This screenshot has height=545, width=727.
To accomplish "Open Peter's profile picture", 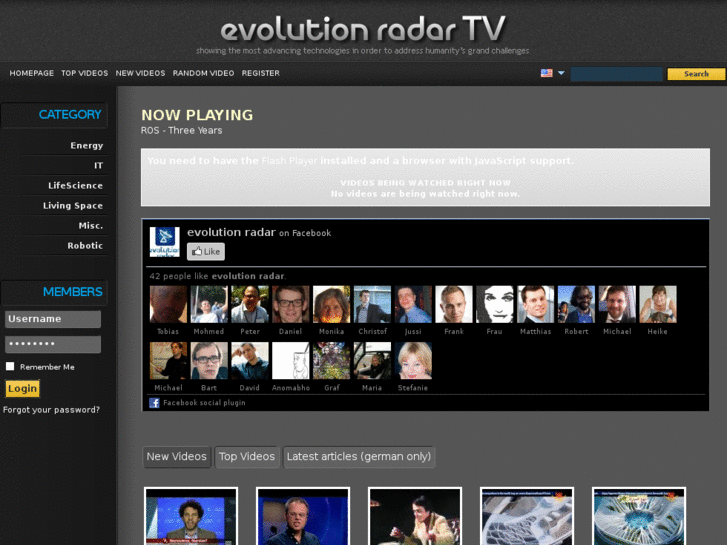I will (250, 304).
